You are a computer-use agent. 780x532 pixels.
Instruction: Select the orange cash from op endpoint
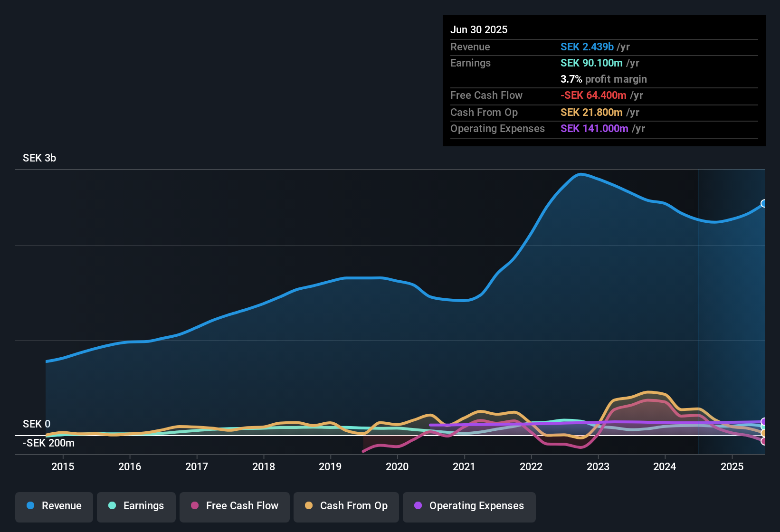tap(764, 433)
